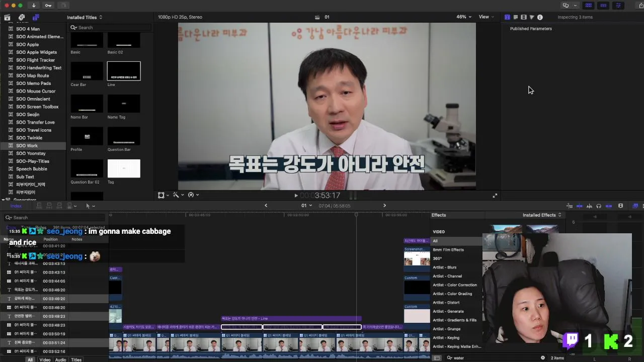The image size is (644, 362).
Task: Select the SOO Apple Widgets category
Action: point(33,52)
